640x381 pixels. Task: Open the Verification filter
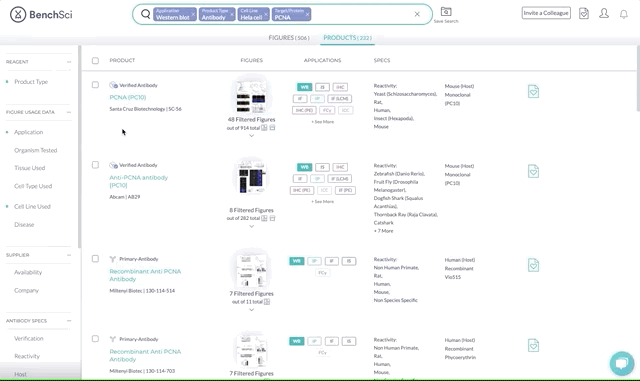click(29, 339)
